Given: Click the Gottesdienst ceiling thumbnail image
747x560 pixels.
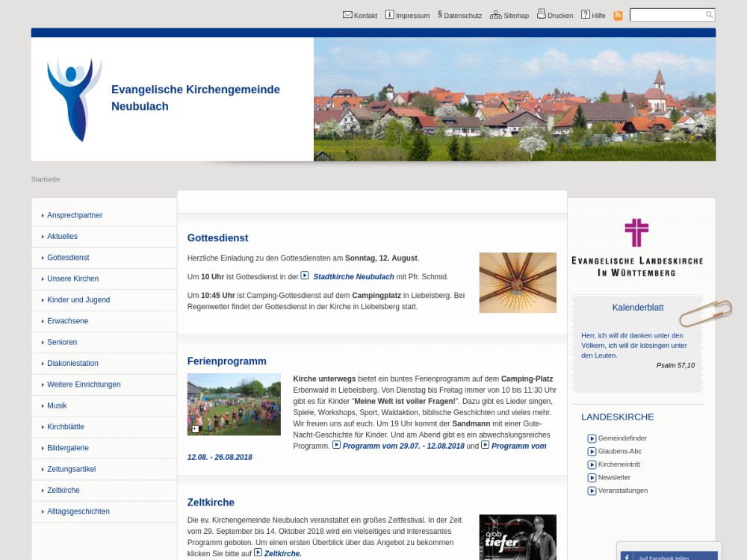Looking at the screenshot, I should [x=518, y=282].
